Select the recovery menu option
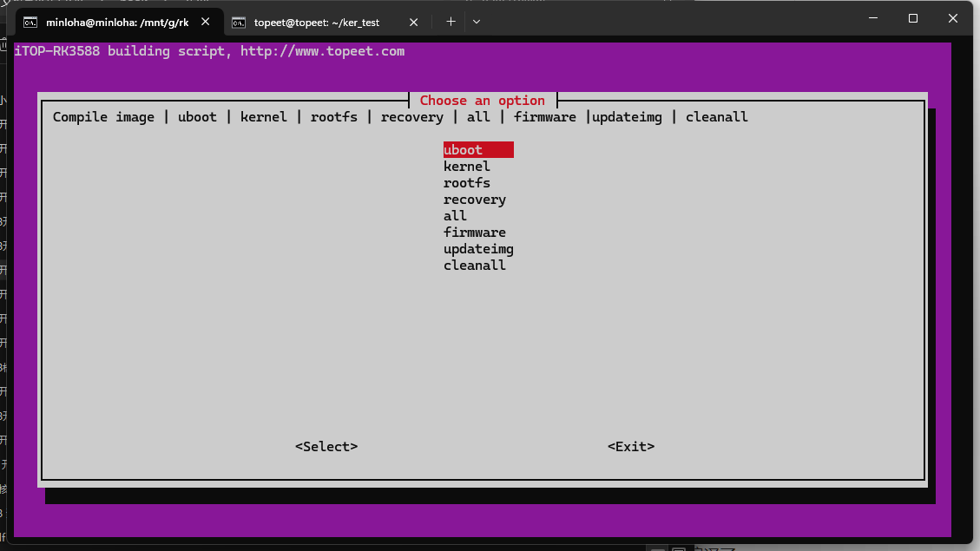980x551 pixels. (474, 200)
